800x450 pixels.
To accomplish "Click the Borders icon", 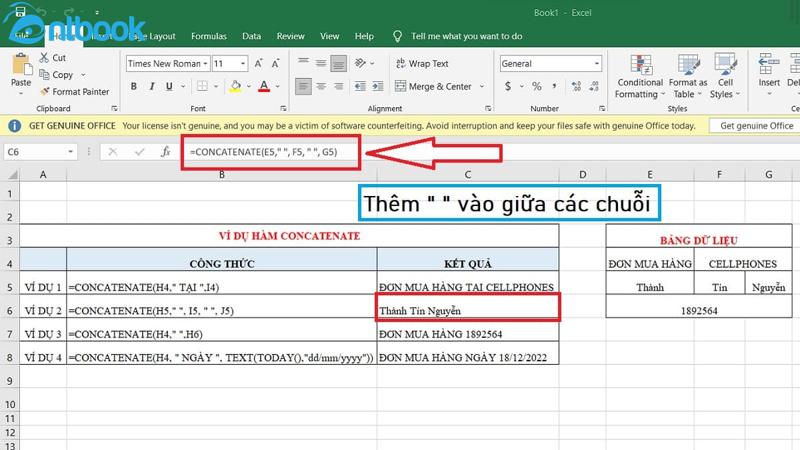I will click(x=203, y=86).
